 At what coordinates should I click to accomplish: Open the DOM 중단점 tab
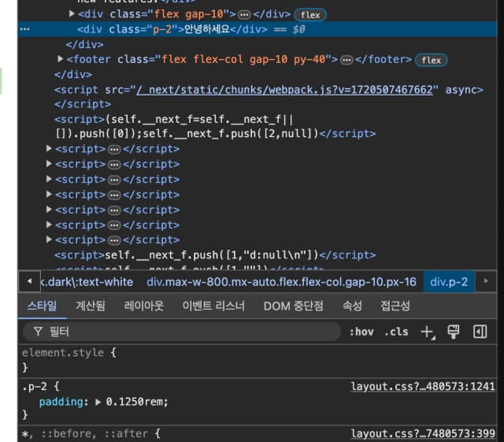coord(293,306)
